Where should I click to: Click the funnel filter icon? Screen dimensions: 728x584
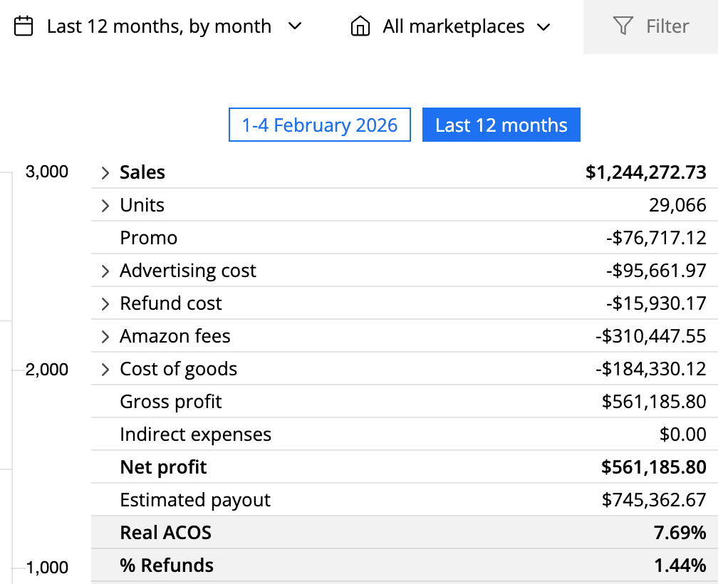(x=623, y=27)
